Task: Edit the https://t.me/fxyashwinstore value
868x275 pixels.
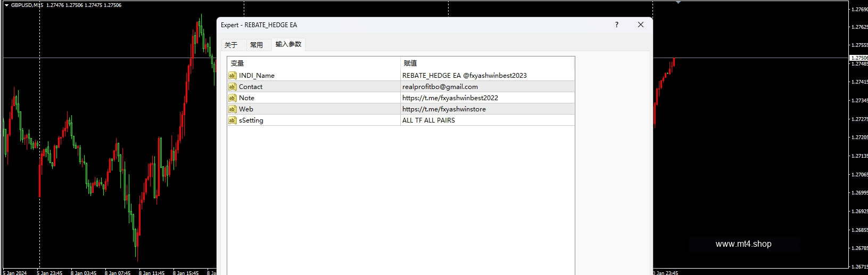Action: (x=487, y=109)
